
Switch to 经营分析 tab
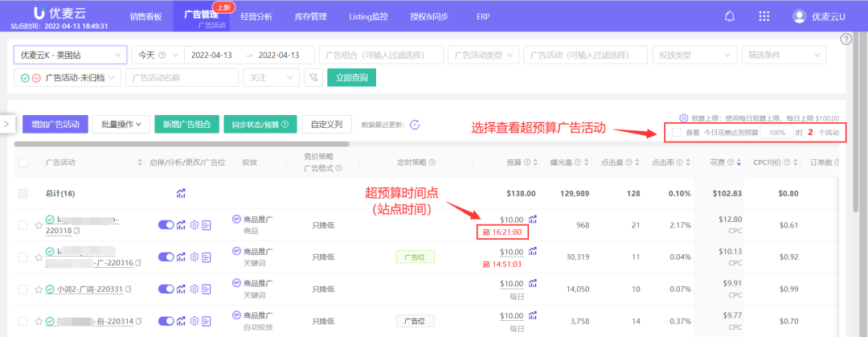(256, 16)
